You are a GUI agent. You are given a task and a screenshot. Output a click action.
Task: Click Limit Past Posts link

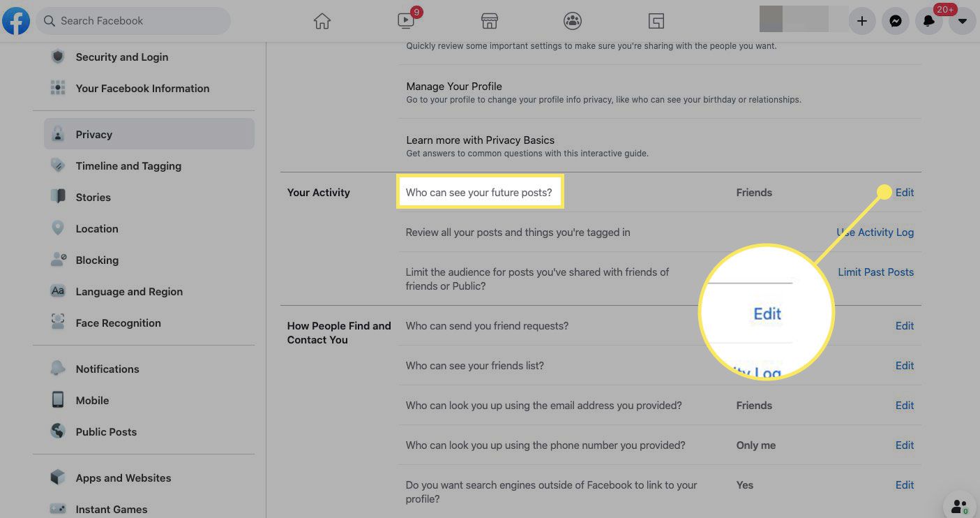[875, 272]
